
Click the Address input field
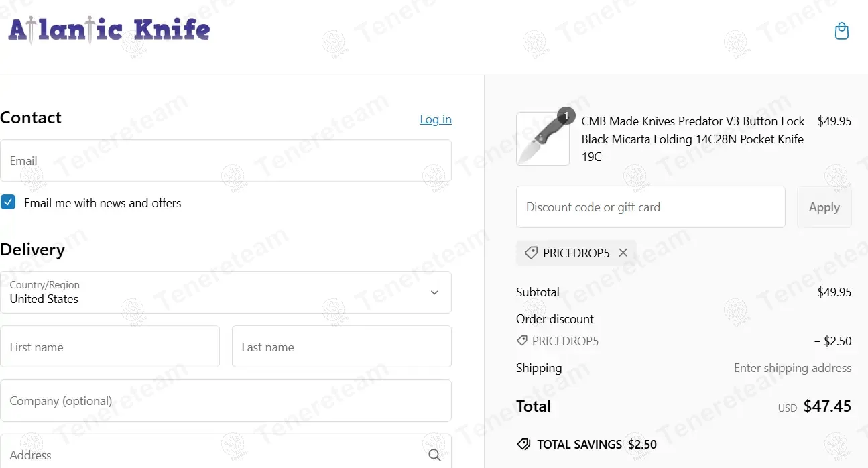[x=208, y=455]
